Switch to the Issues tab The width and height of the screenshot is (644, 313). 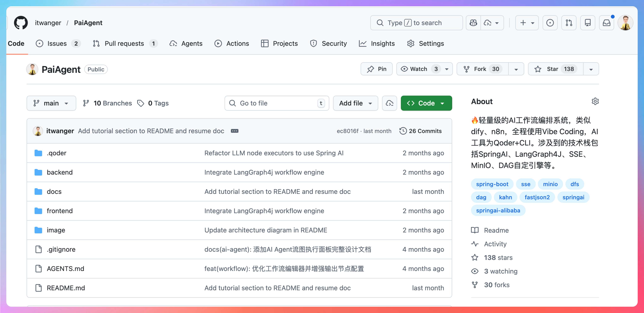pos(57,43)
